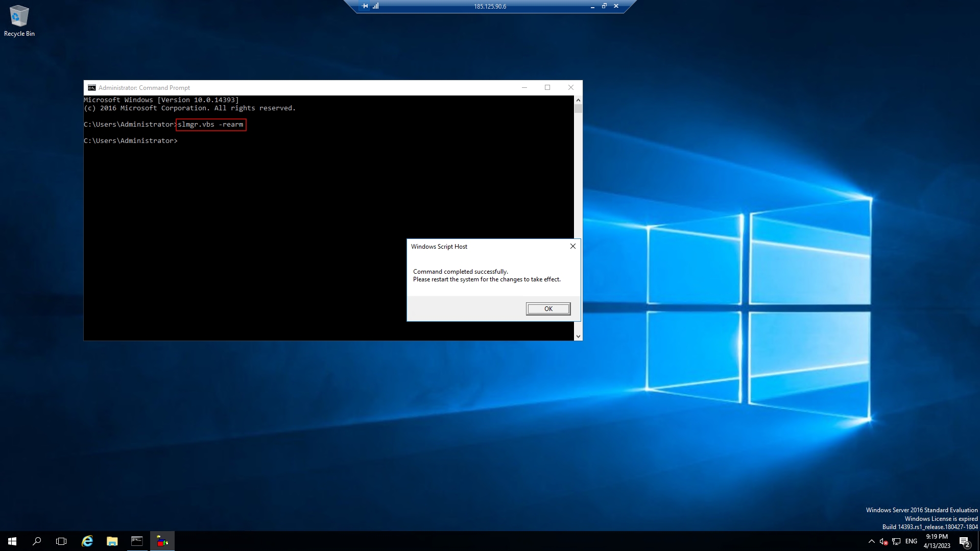Viewport: 980px width, 551px height.
Task: Open Command Prompt window system menu icon
Action: (x=92, y=88)
